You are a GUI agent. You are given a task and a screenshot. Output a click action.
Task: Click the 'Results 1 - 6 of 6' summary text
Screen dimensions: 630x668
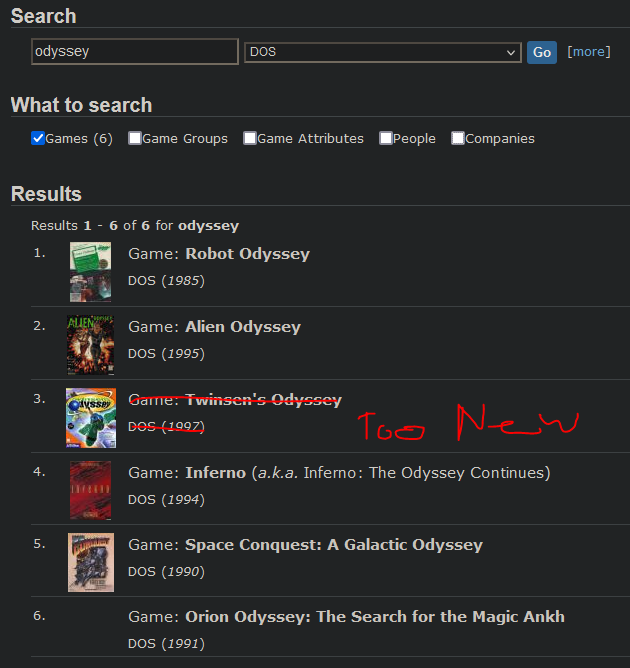point(135,225)
